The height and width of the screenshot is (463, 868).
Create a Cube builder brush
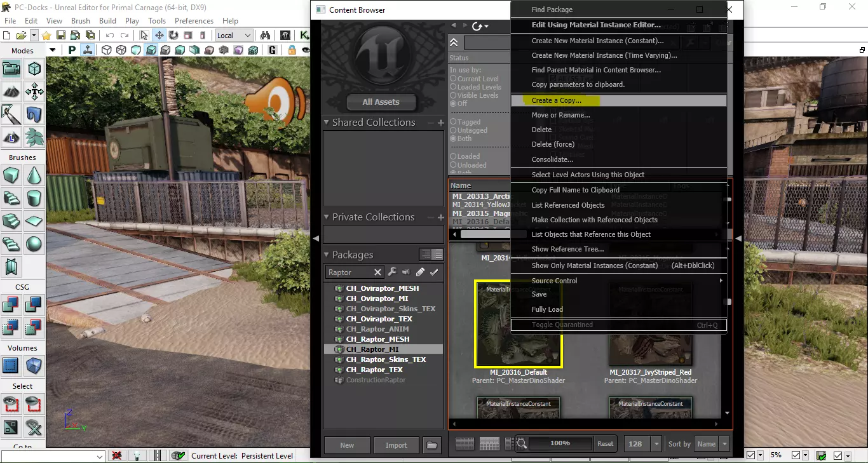click(11, 175)
